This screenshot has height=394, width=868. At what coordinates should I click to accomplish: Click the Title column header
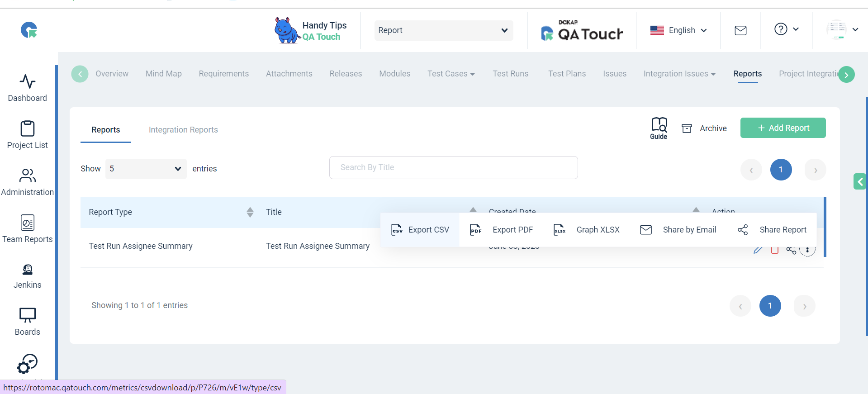click(274, 212)
